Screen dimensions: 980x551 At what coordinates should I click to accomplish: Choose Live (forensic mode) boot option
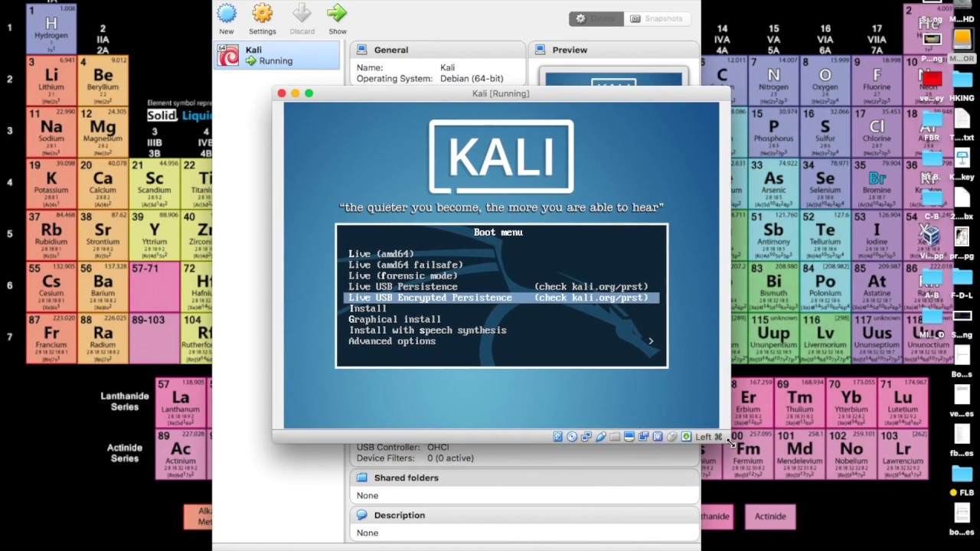(403, 275)
